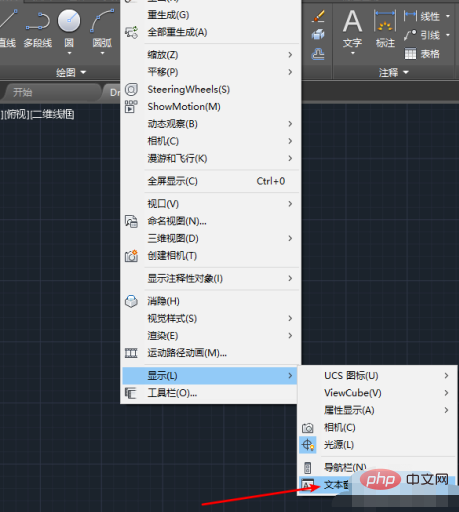Click the Toolbars (工具栏) menu icon
This screenshot has height=512, width=459.
(131, 393)
